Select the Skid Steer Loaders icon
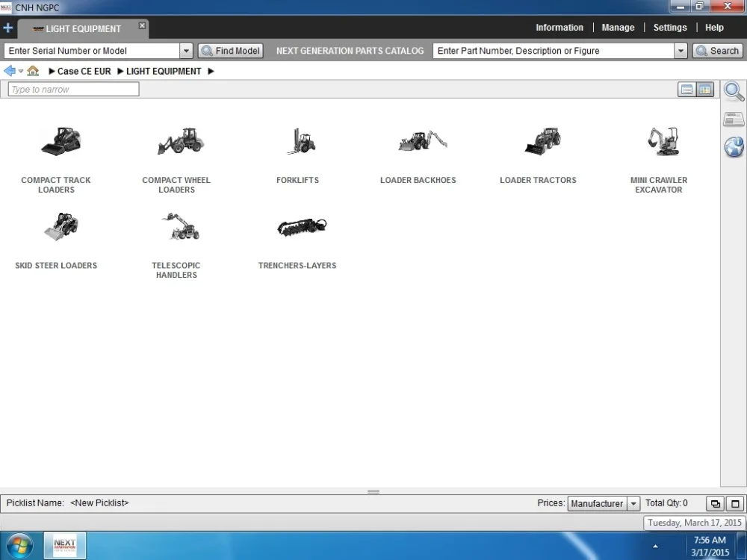The height and width of the screenshot is (560, 747). (x=61, y=227)
